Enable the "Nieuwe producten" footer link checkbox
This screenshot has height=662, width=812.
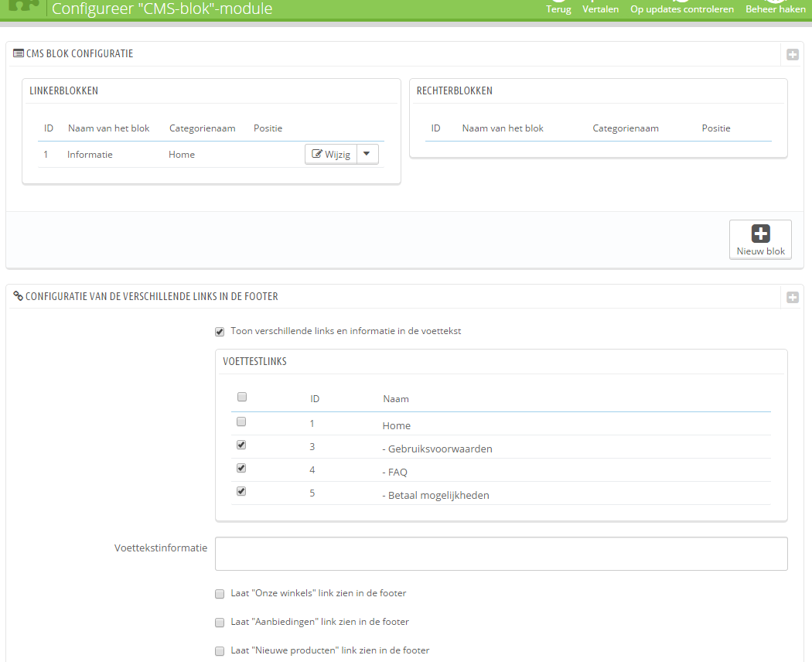coord(220,650)
